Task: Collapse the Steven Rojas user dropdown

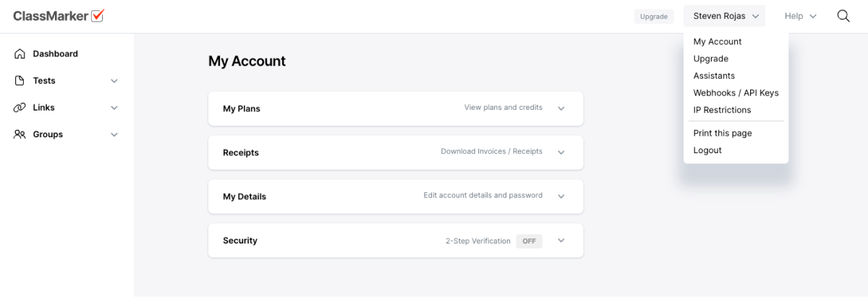Action: (724, 16)
